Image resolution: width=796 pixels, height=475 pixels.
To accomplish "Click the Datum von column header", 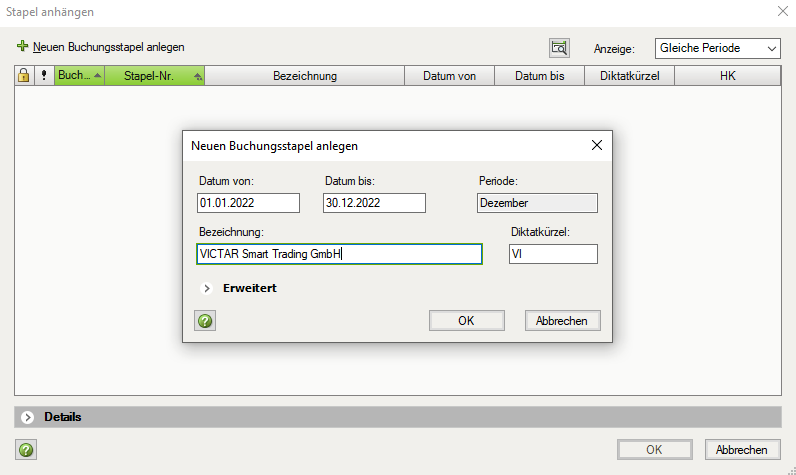I will coord(449,76).
